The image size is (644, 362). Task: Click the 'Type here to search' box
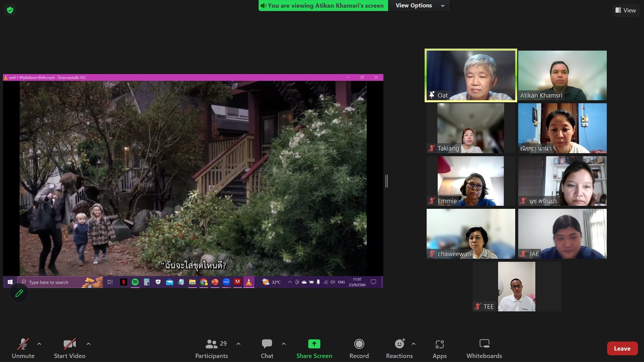(60, 282)
